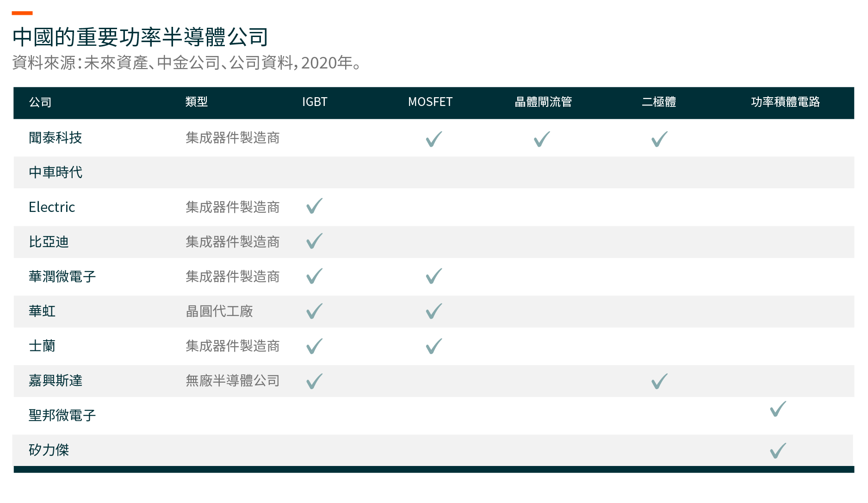Click the IGBT checkmark in the 比亞迪 row
The image size is (868, 503).
tap(315, 241)
